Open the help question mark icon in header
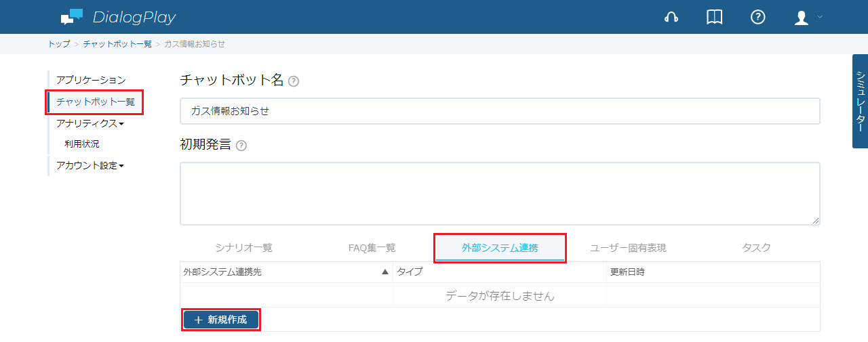Viewport: 868px width, 342px height. [x=758, y=18]
